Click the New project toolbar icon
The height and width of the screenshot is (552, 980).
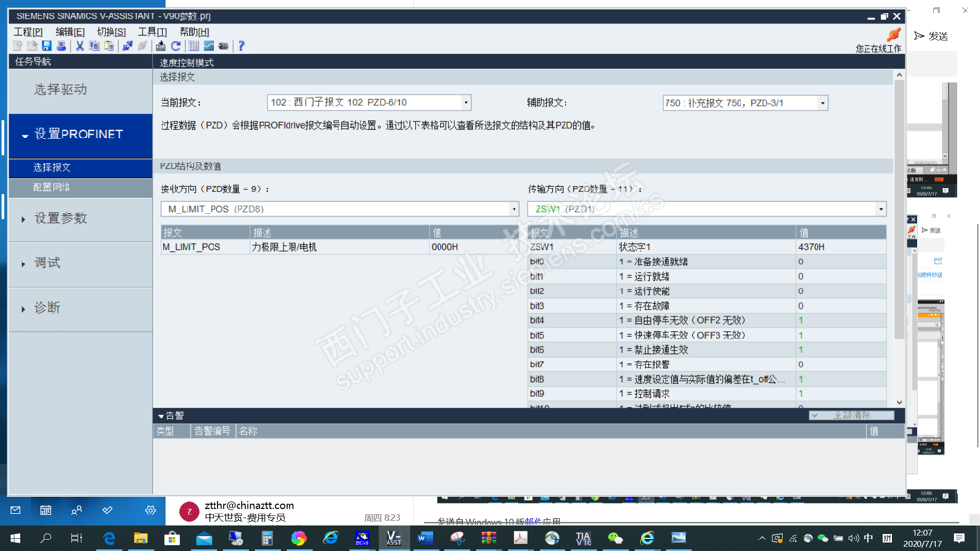[17, 46]
